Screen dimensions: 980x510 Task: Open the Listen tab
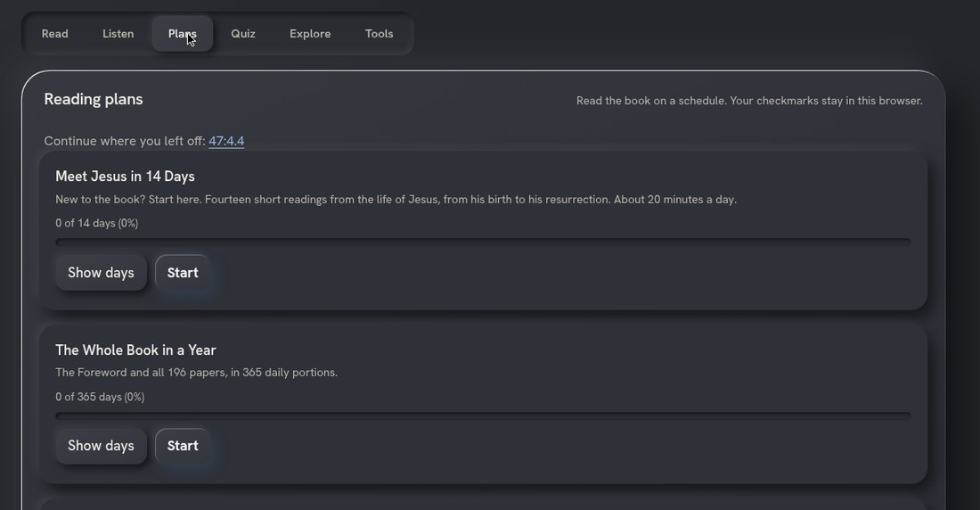pos(118,34)
